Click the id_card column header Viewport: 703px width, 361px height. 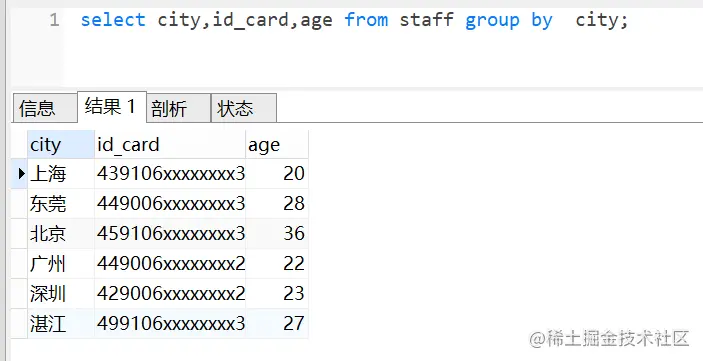tap(170, 144)
